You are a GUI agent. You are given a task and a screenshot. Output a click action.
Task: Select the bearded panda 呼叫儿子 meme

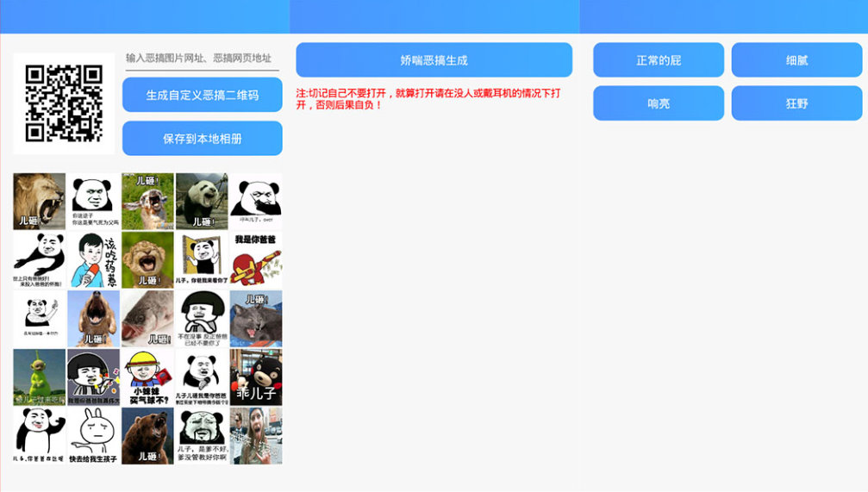pyautogui.click(x=256, y=202)
